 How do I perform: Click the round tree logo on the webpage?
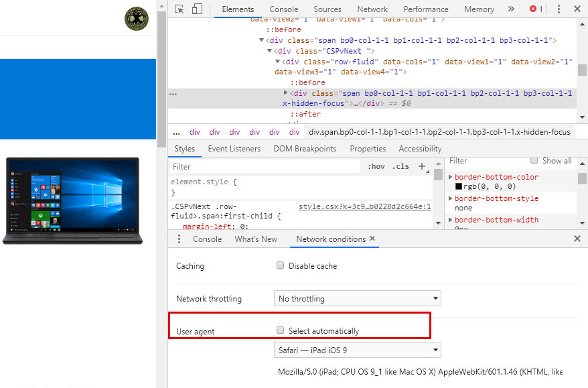pyautogui.click(x=137, y=18)
